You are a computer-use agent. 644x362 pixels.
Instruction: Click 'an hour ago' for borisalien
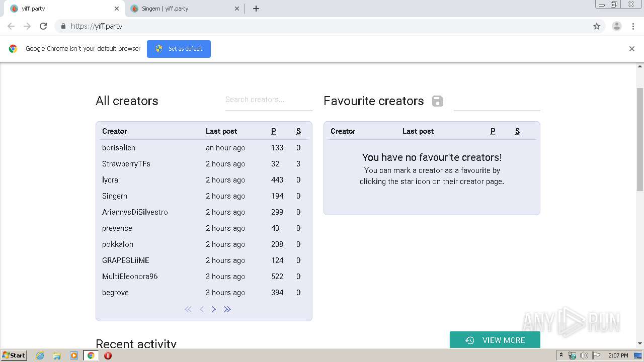(x=225, y=148)
